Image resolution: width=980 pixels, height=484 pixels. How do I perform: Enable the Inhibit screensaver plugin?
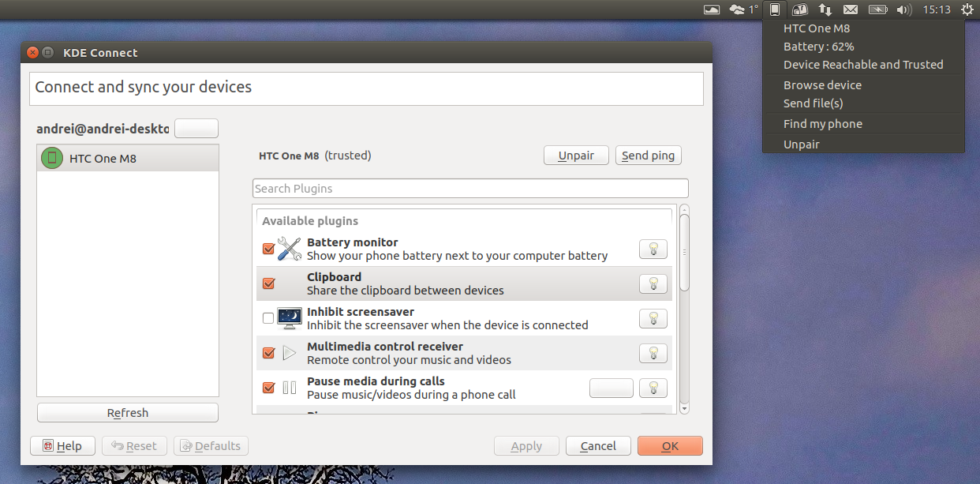(x=268, y=317)
